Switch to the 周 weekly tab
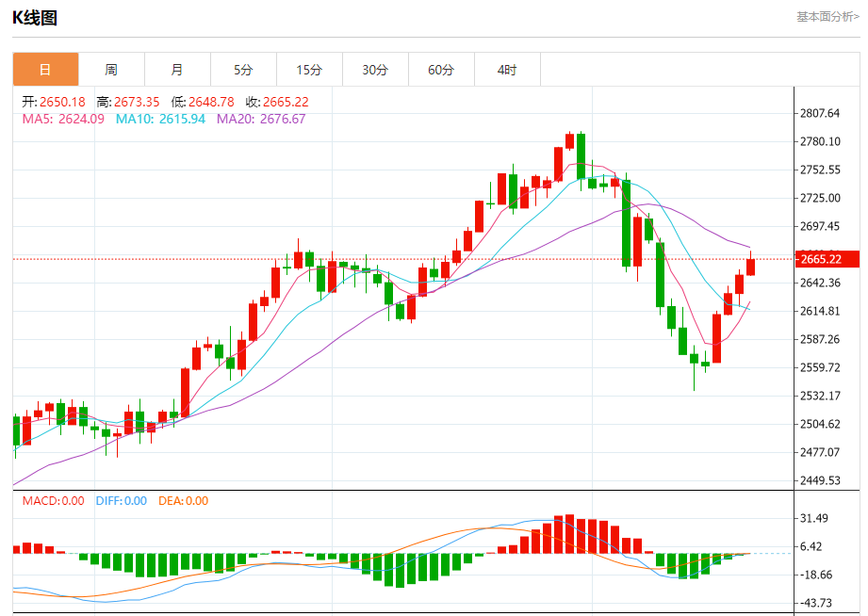 click(x=111, y=70)
